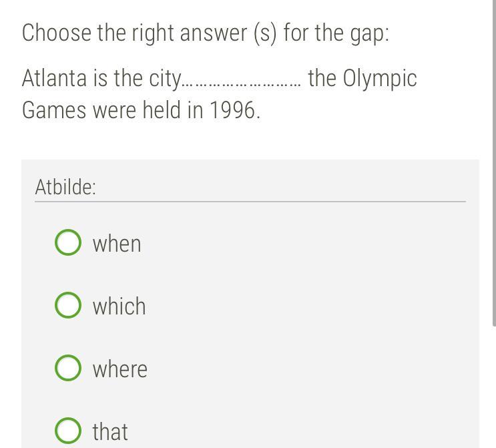Click the "(s)" in the instruction line

tap(264, 33)
